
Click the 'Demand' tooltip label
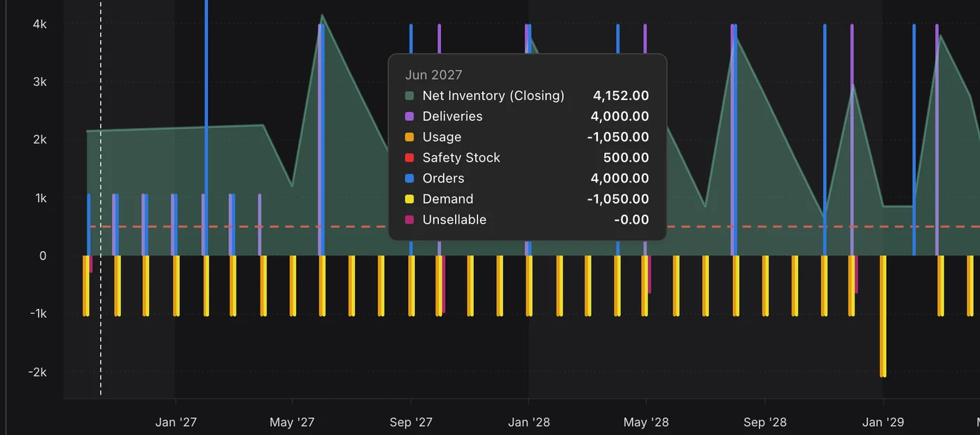pos(448,199)
